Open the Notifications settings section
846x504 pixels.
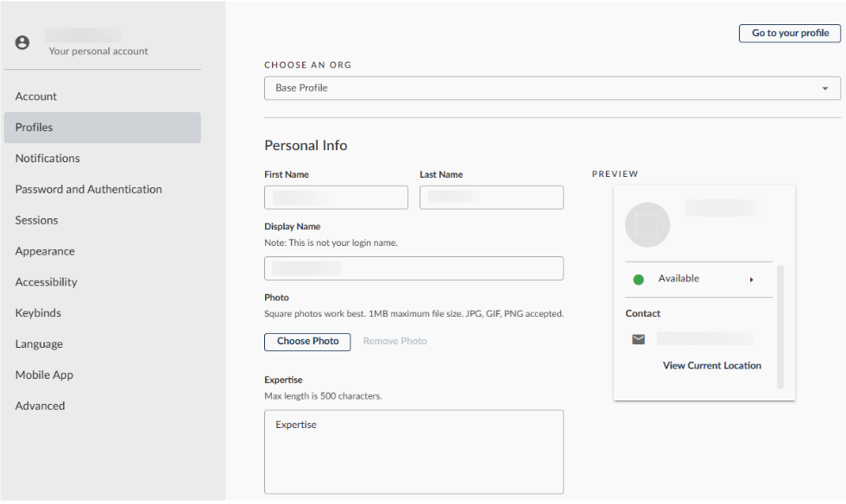[x=47, y=158]
